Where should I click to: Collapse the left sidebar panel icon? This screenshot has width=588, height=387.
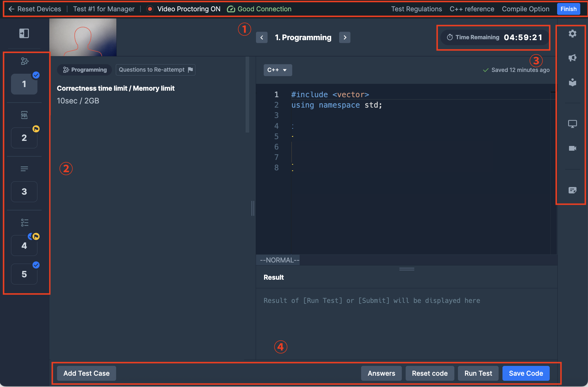24,33
